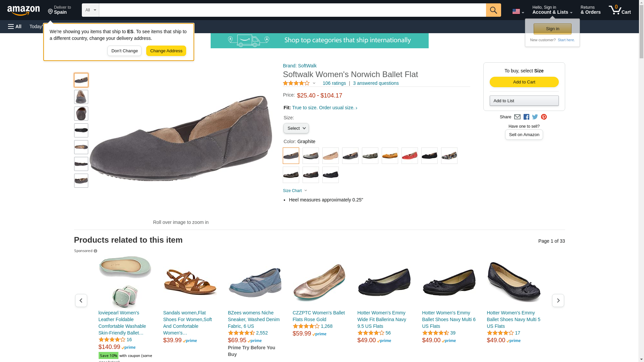Click the search magnifier button
This screenshot has width=644, height=362.
[x=493, y=10]
